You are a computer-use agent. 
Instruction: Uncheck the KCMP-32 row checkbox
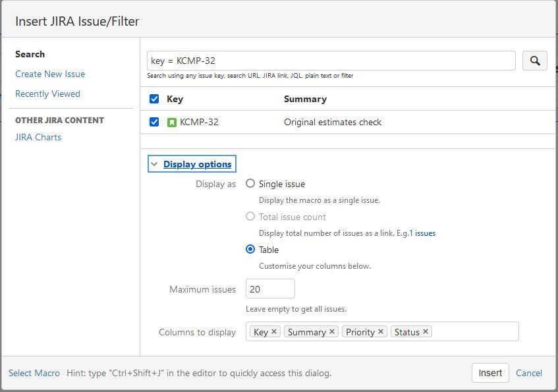(153, 122)
